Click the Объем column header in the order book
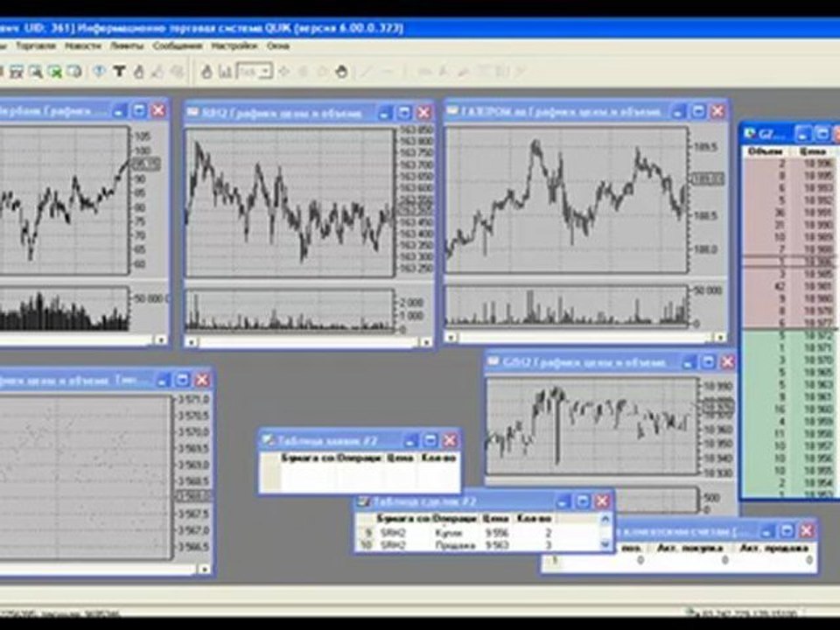Image resolution: width=840 pixels, height=630 pixels. (765, 152)
